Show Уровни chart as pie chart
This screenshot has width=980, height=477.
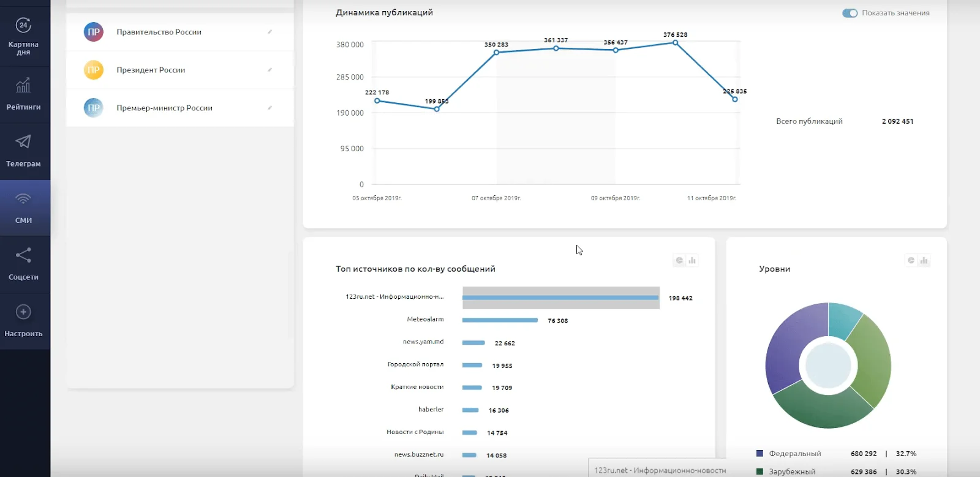pyautogui.click(x=911, y=261)
